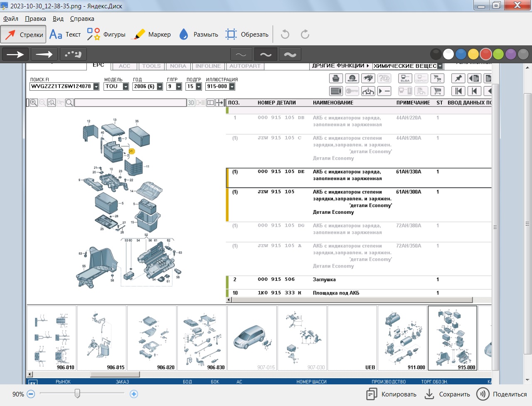Switch to the INFOLINE tab
The width and height of the screenshot is (532, 406).
(x=208, y=66)
